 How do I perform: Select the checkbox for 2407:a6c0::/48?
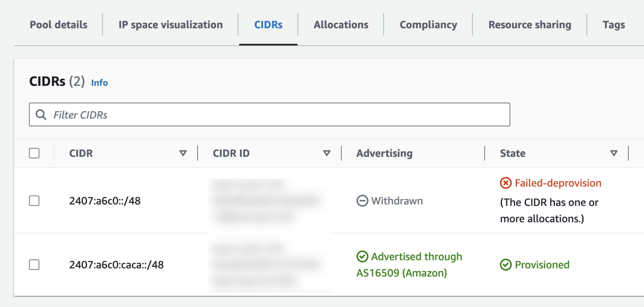pyautogui.click(x=34, y=201)
